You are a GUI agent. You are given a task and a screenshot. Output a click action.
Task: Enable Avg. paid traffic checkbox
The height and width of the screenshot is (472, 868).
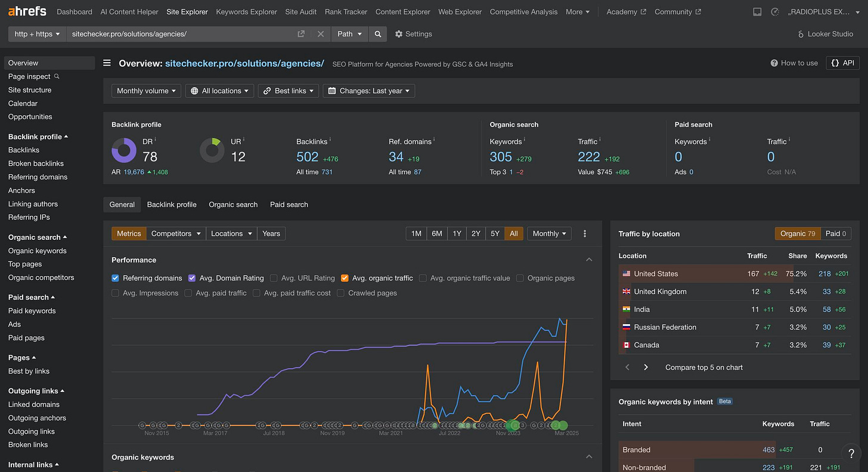click(188, 293)
